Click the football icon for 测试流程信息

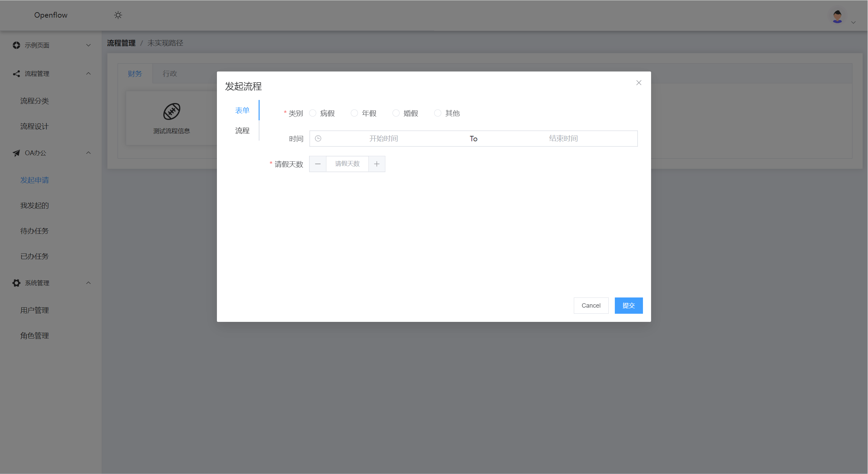pos(171,111)
